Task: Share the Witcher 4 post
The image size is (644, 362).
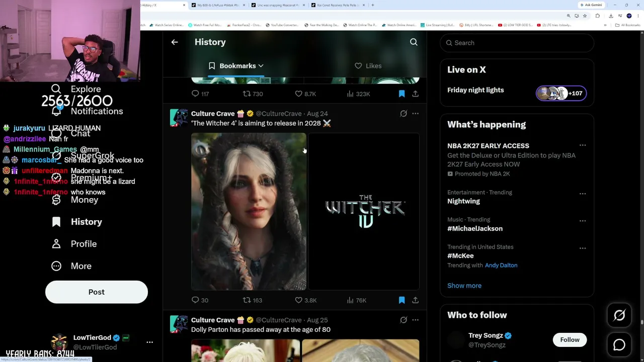Action: 415,300
